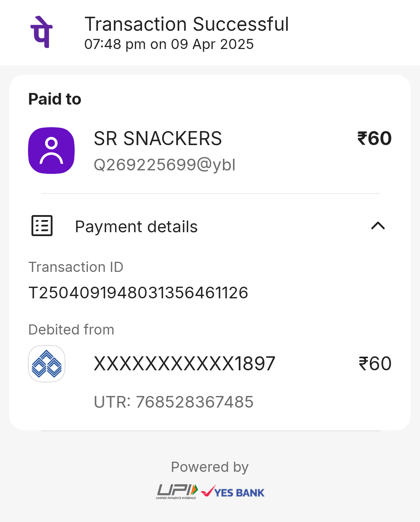Click the masked account number ending 1897
The image size is (420, 522).
184,364
